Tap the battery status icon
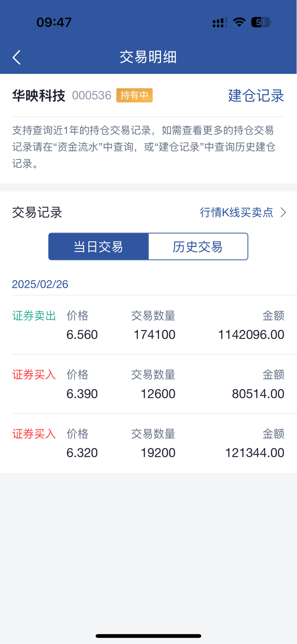 pos(261,22)
